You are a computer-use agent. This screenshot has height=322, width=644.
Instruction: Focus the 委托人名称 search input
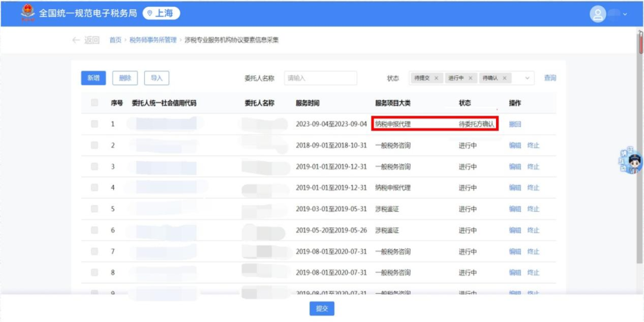[320, 78]
